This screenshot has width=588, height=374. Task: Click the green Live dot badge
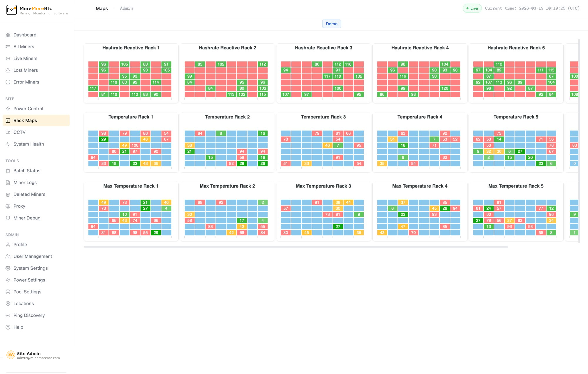pyautogui.click(x=468, y=8)
